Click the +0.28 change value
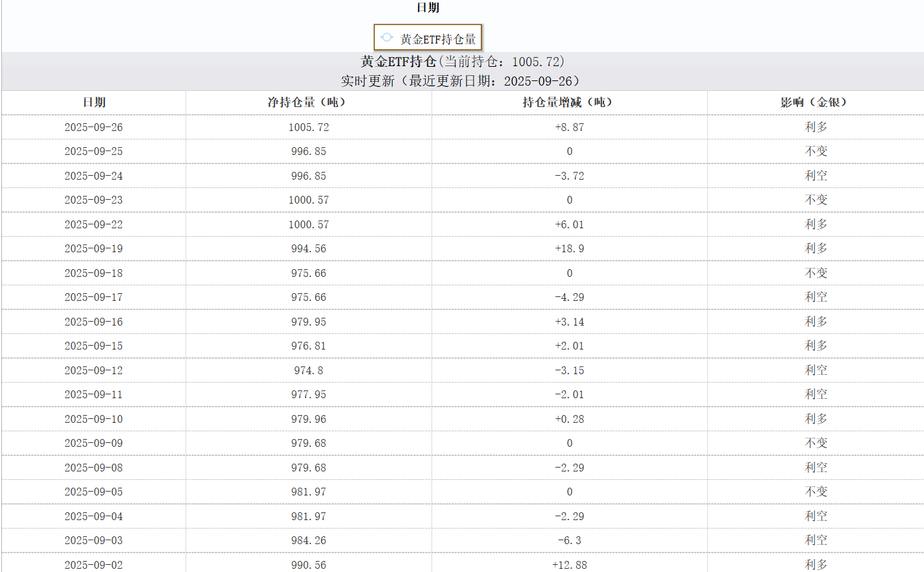Image resolution: width=924 pixels, height=572 pixels. pos(569,419)
